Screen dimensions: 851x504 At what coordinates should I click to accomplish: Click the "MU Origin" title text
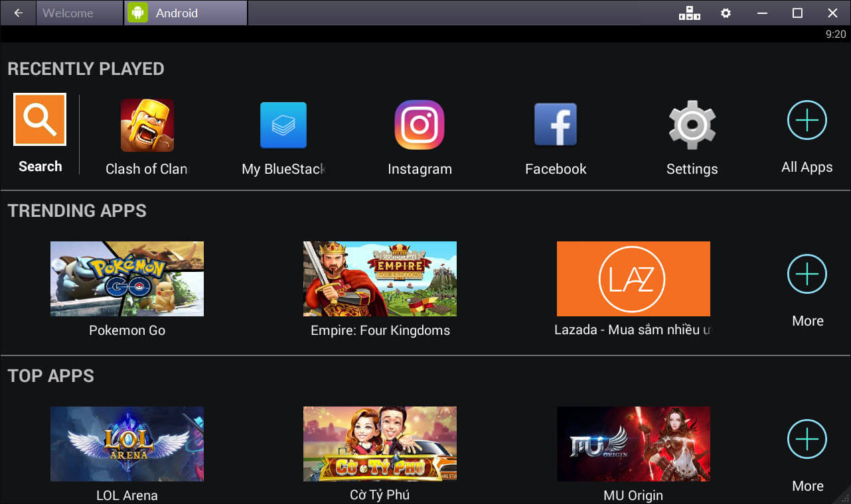coord(633,495)
